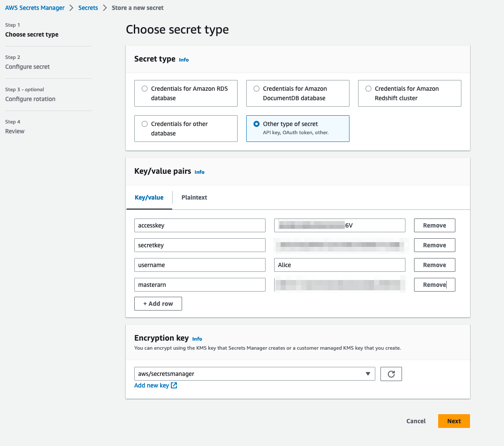The height and width of the screenshot is (446, 504).
Task: Open Info link next to Key/value pairs
Action: [x=200, y=172]
